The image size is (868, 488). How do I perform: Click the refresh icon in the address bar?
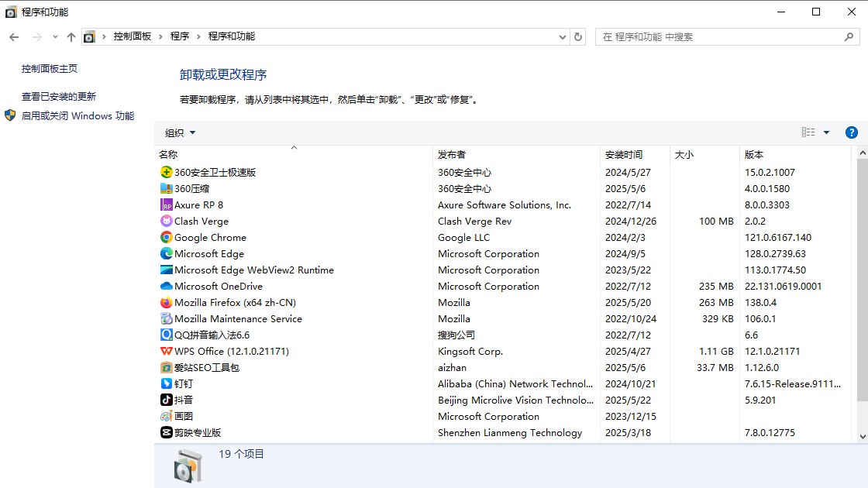pos(580,36)
